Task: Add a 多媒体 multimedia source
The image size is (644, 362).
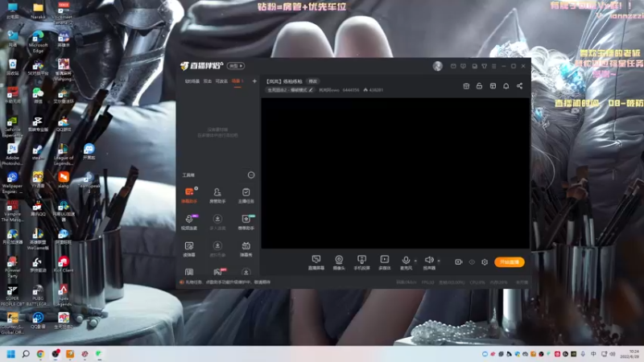Action: (x=385, y=262)
